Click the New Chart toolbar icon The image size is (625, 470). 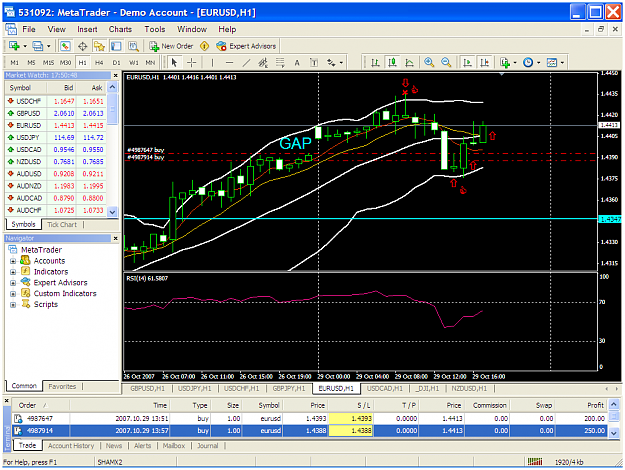(14, 46)
